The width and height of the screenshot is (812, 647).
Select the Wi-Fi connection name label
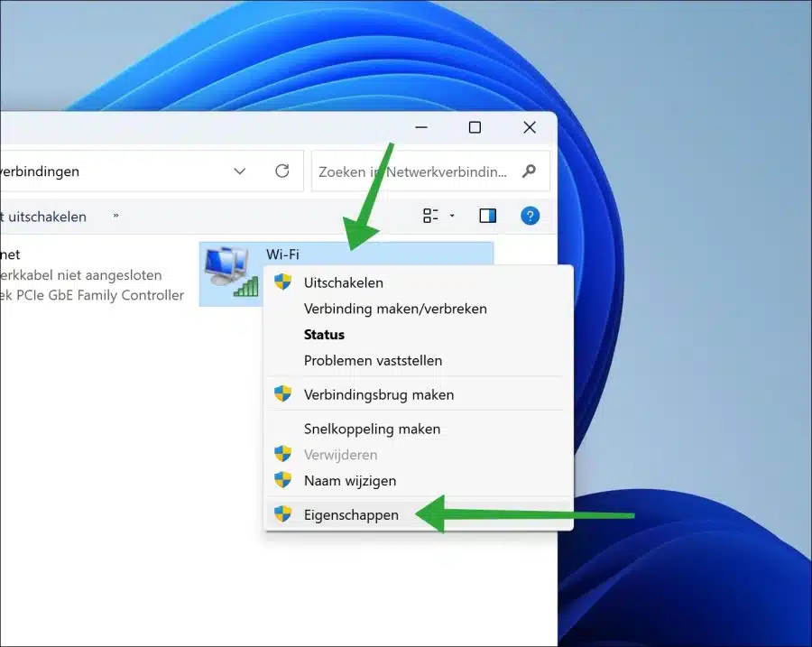pyautogui.click(x=282, y=254)
